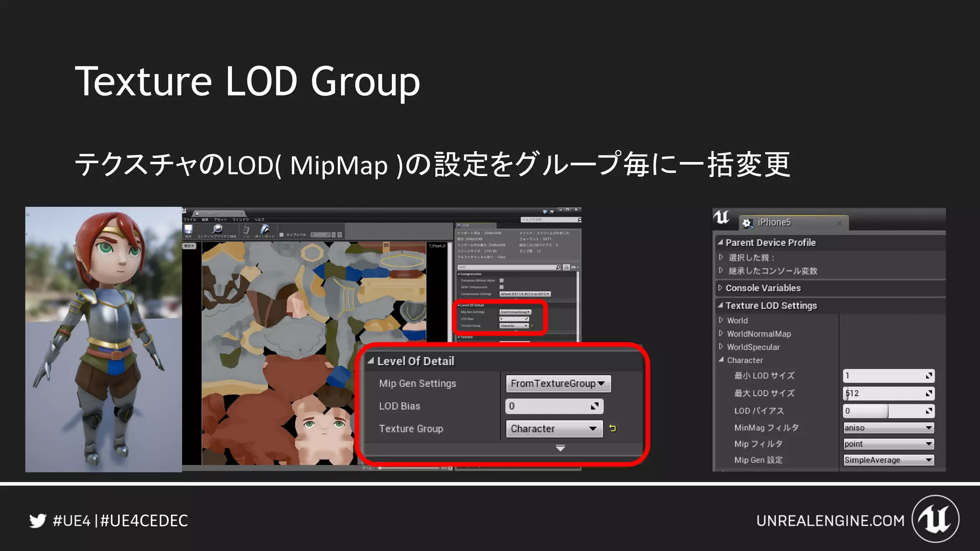The height and width of the screenshot is (551, 980).
Task: Click the Twitter bird icon in the footer
Action: point(38,520)
